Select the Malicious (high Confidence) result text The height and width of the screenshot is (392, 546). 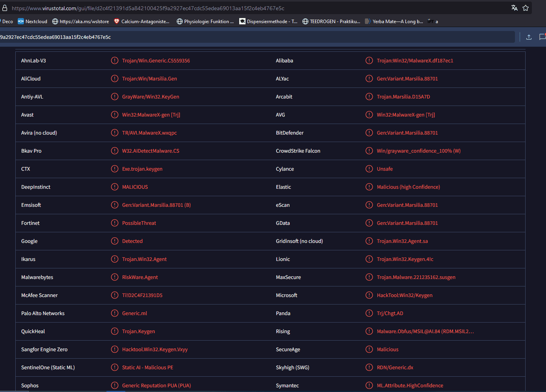pos(408,187)
